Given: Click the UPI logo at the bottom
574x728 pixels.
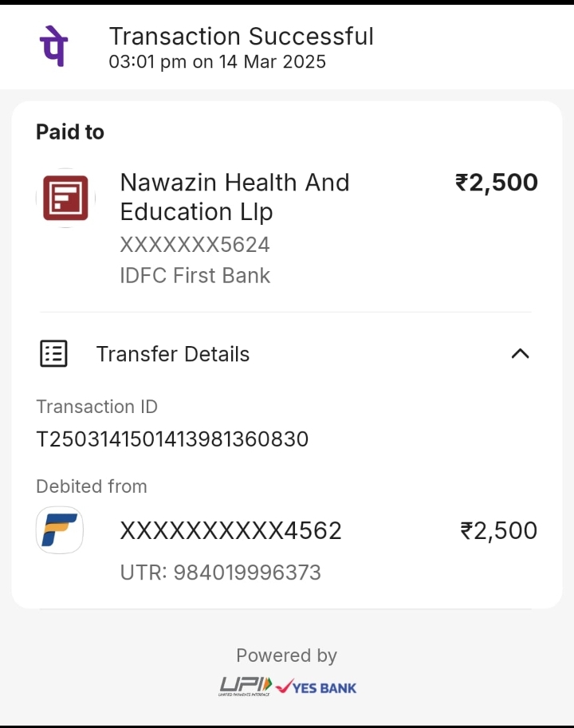Looking at the screenshot, I should (x=246, y=686).
